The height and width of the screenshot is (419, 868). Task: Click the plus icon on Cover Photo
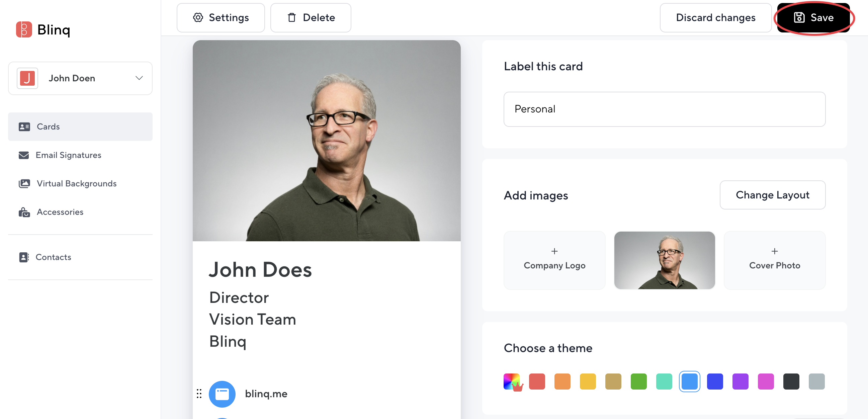tap(775, 251)
